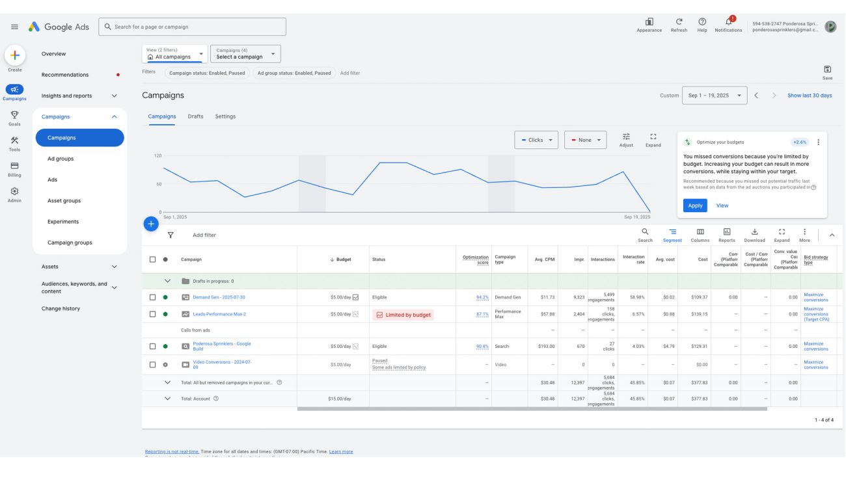Image resolution: width=846 pixels, height=504 pixels.
Task: Click the Download icon in table toolbar
Action: (754, 232)
